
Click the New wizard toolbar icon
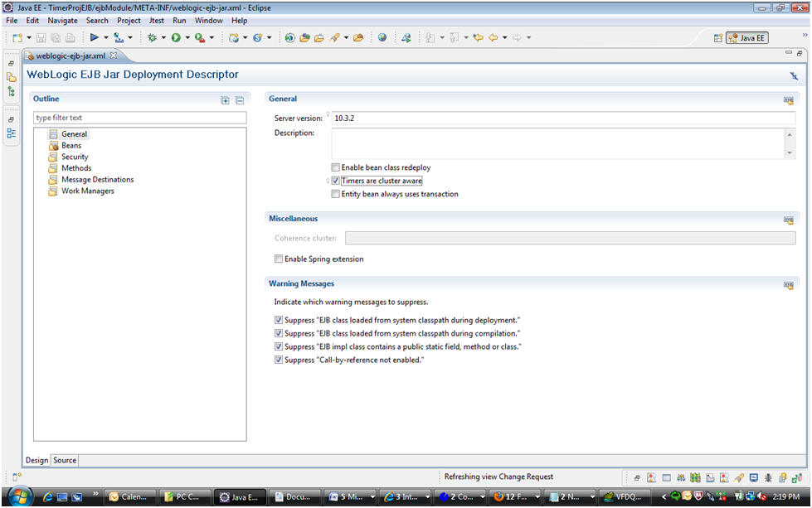[17, 38]
